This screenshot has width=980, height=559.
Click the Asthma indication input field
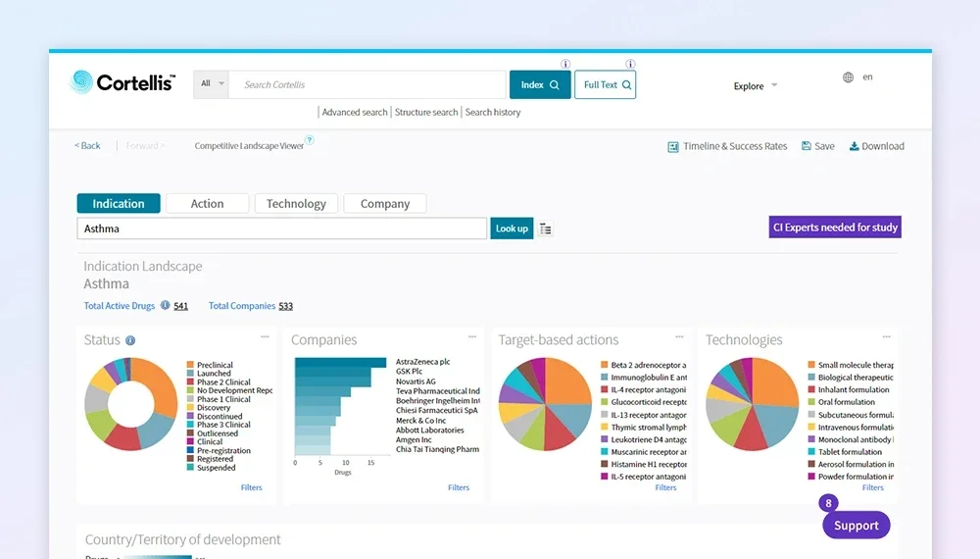click(281, 229)
